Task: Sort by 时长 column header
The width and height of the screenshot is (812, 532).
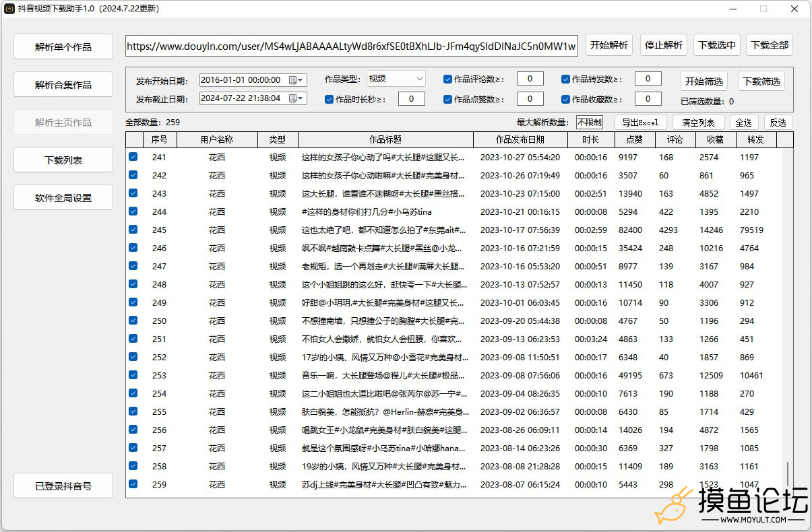Action: tap(591, 139)
